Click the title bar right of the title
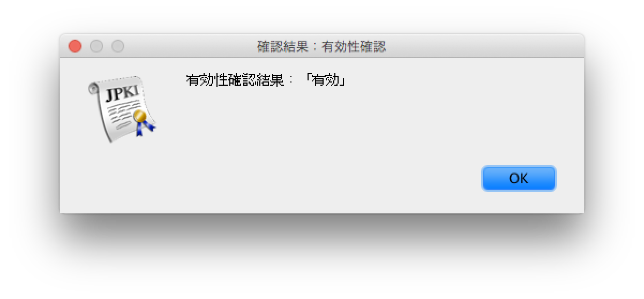644x299 pixels. [482, 47]
